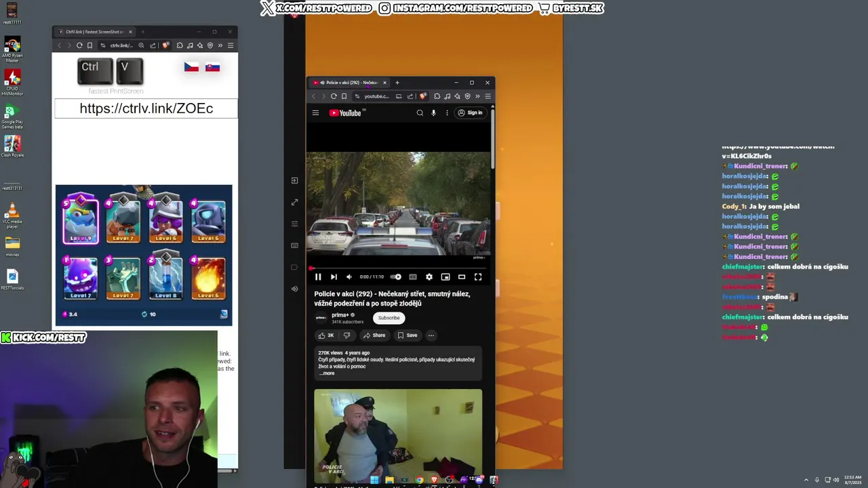Select the https://ctrlv.link/ZOEc URL field
Viewport: 868px width, 488px height.
coord(146,108)
